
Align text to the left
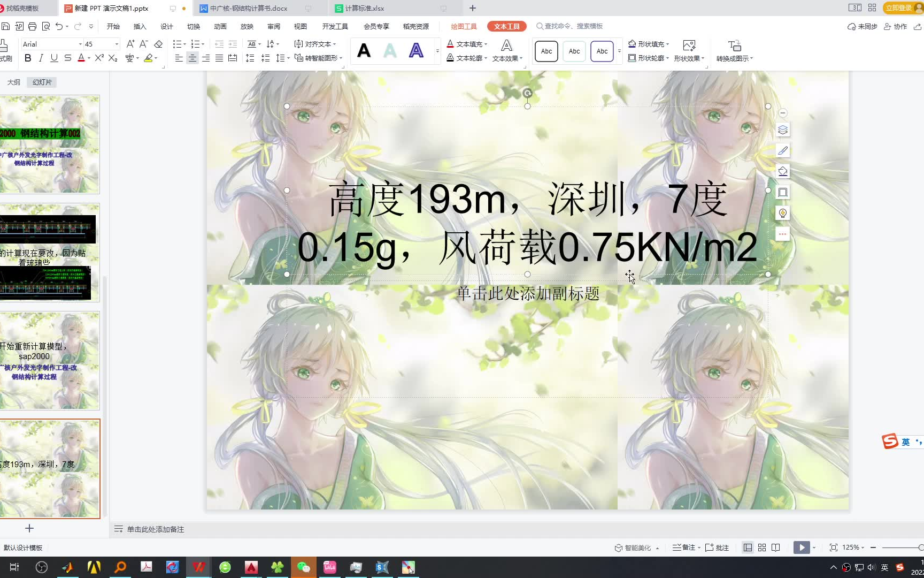click(x=179, y=58)
